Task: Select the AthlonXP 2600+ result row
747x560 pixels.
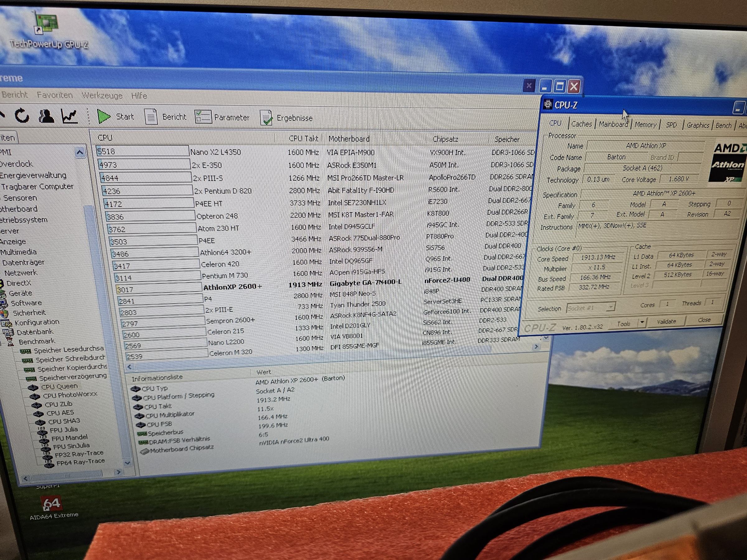Action: [232, 287]
